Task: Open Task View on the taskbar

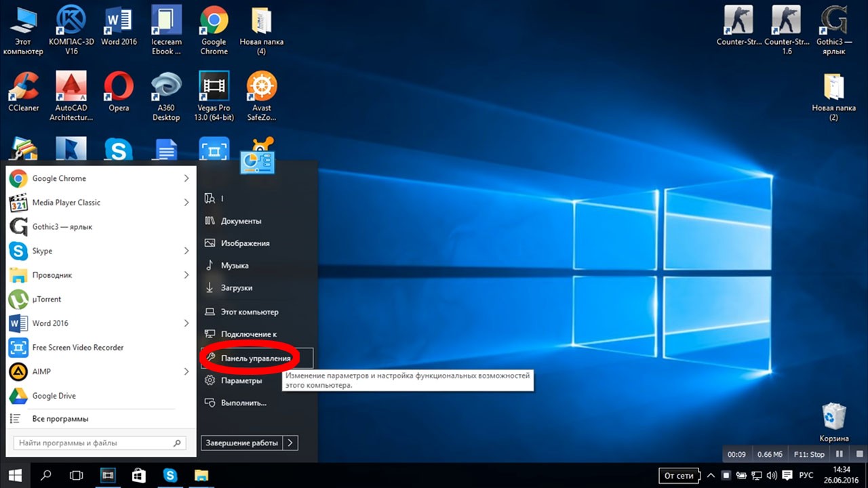Action: coord(77,476)
